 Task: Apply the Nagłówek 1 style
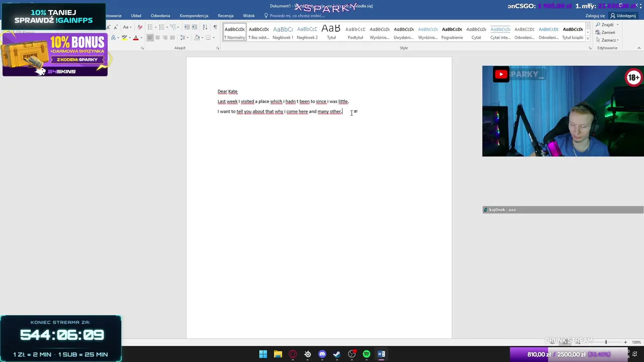[283, 32]
